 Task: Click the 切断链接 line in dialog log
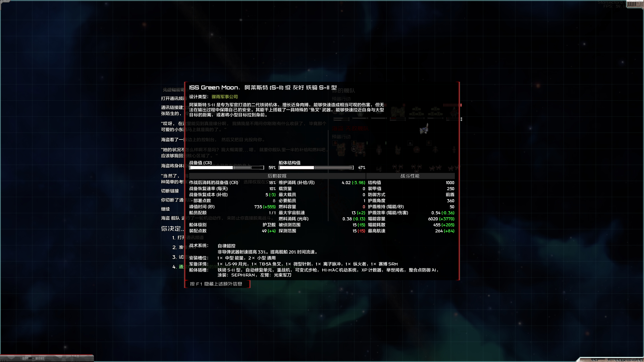170,191
